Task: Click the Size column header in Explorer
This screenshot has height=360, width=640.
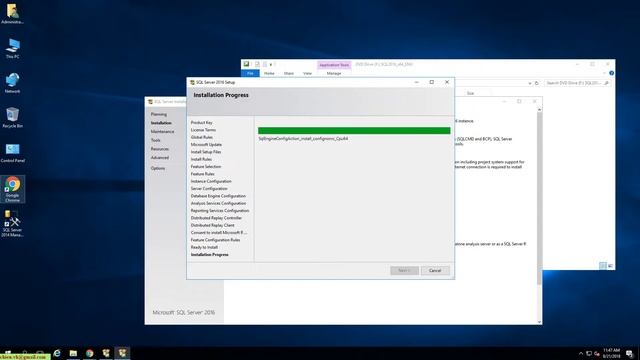Action: (470, 93)
